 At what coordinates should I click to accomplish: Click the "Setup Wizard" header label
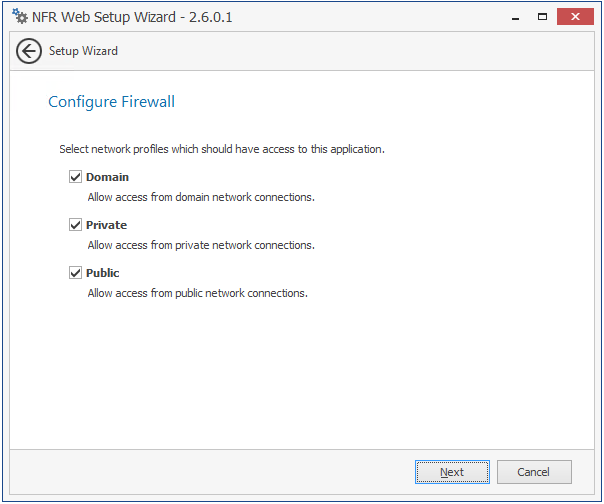83,51
